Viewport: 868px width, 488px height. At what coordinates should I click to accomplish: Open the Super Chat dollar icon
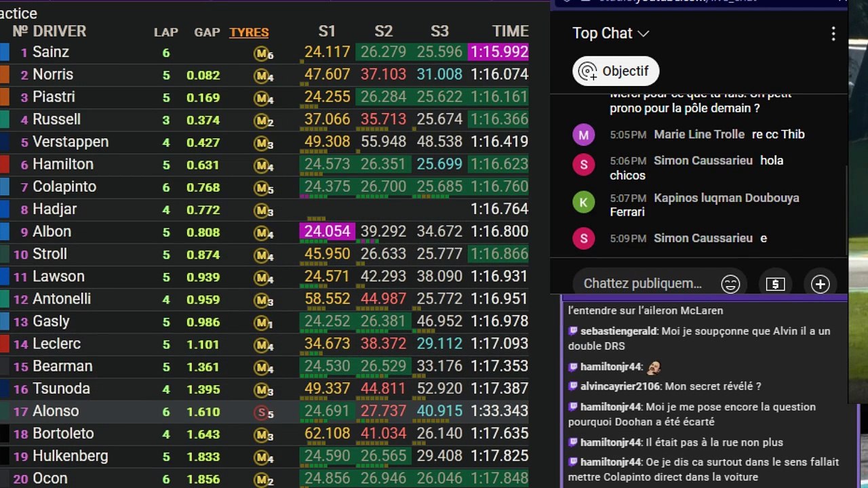pyautogui.click(x=775, y=284)
